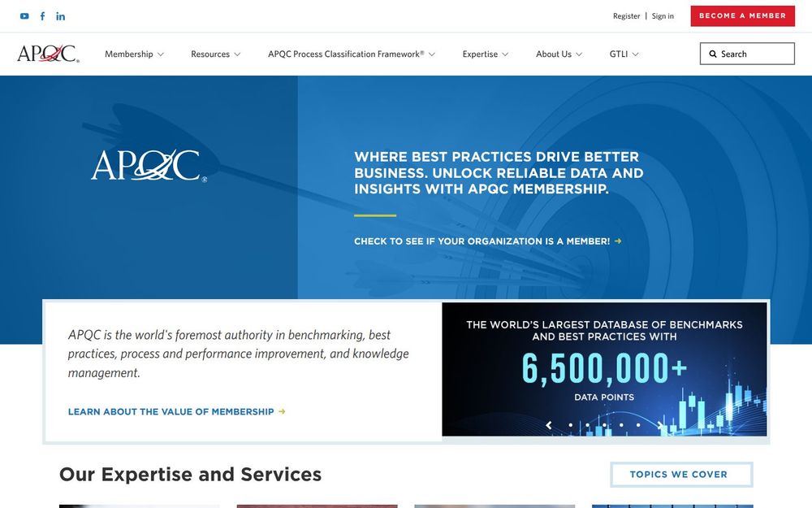Select the fifth carousel dot indicator

click(638, 425)
